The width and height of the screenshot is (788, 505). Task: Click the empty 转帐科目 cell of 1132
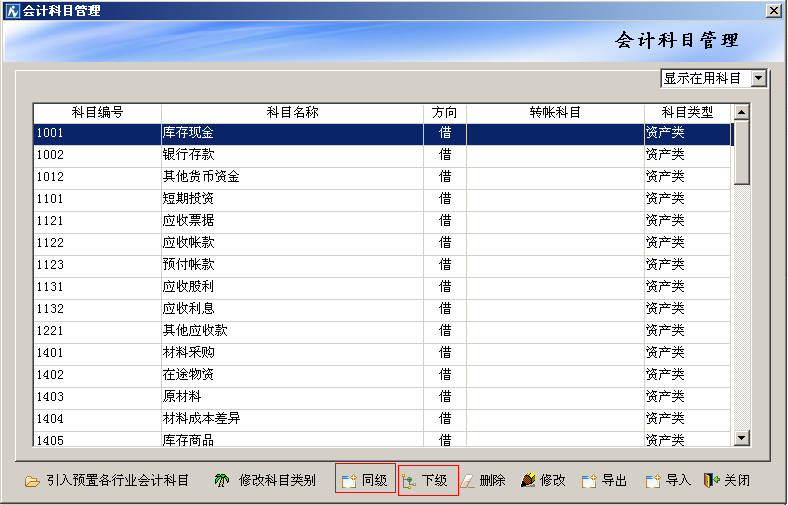coord(555,309)
